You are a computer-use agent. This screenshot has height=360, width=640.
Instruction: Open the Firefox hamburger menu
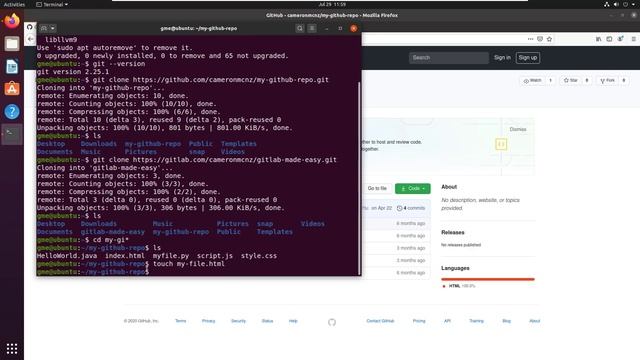633,39
